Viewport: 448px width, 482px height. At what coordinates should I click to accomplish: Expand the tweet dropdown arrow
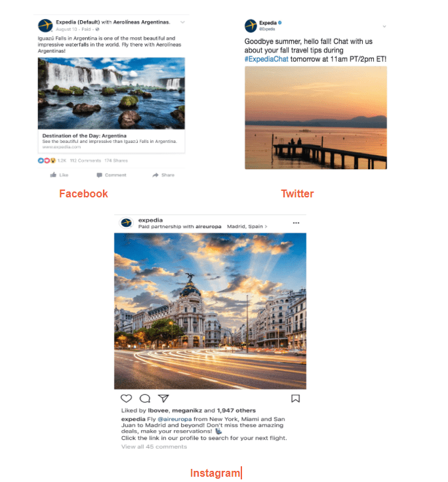[384, 26]
